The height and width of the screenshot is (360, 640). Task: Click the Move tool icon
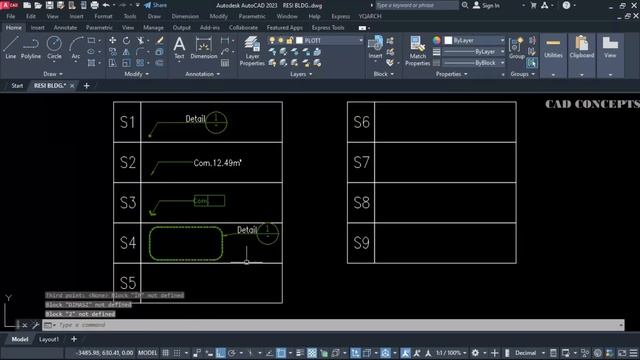[x=112, y=40]
